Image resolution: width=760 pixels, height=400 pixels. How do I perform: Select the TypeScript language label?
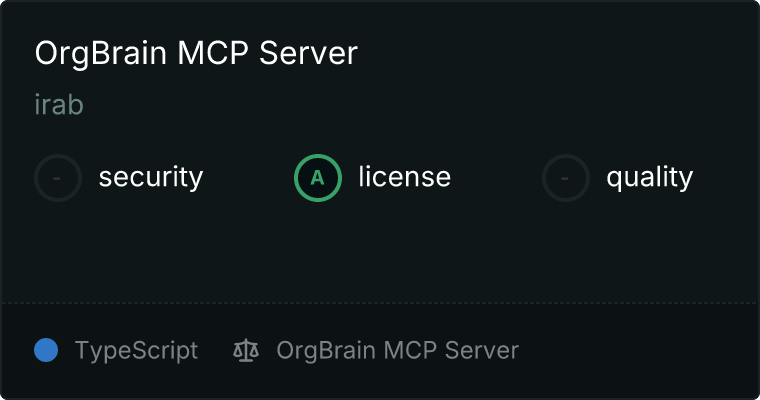pyautogui.click(x=137, y=351)
